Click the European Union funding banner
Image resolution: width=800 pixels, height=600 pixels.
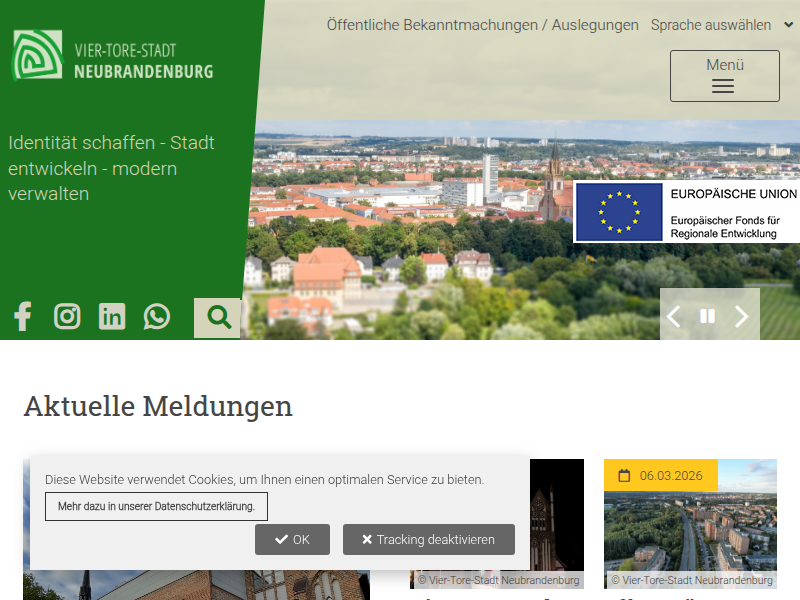point(686,212)
